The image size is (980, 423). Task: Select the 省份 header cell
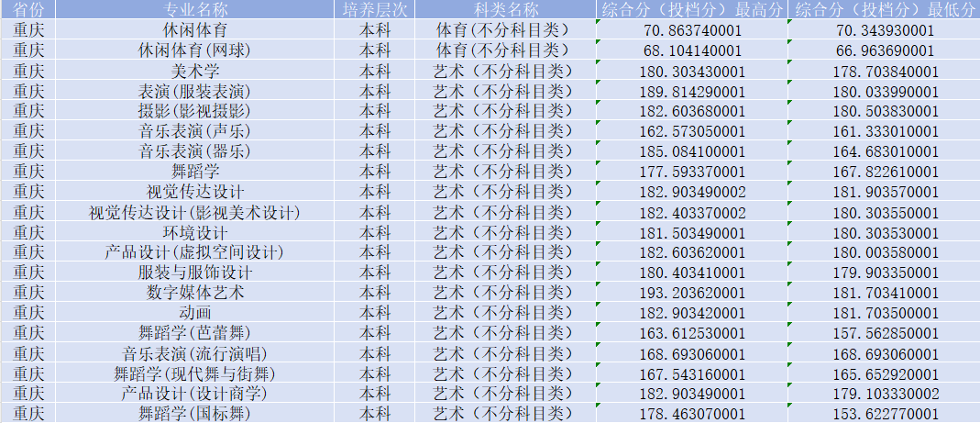(x=28, y=9)
